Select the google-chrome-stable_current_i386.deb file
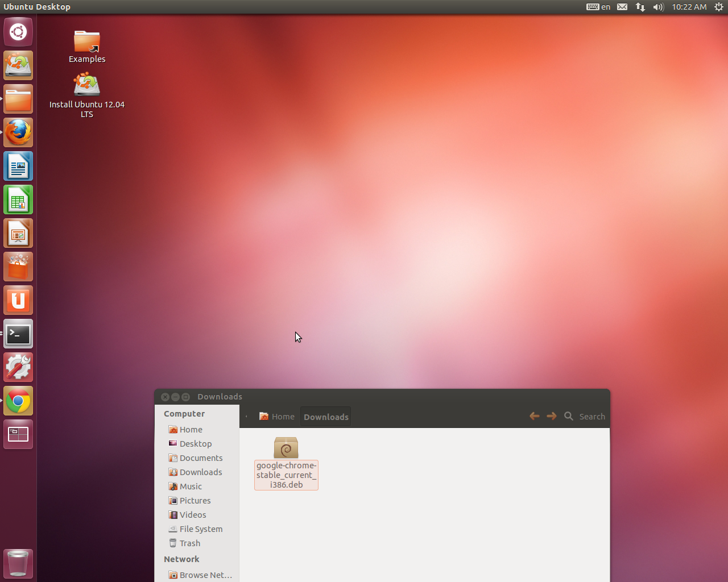728x582 pixels. (286, 463)
